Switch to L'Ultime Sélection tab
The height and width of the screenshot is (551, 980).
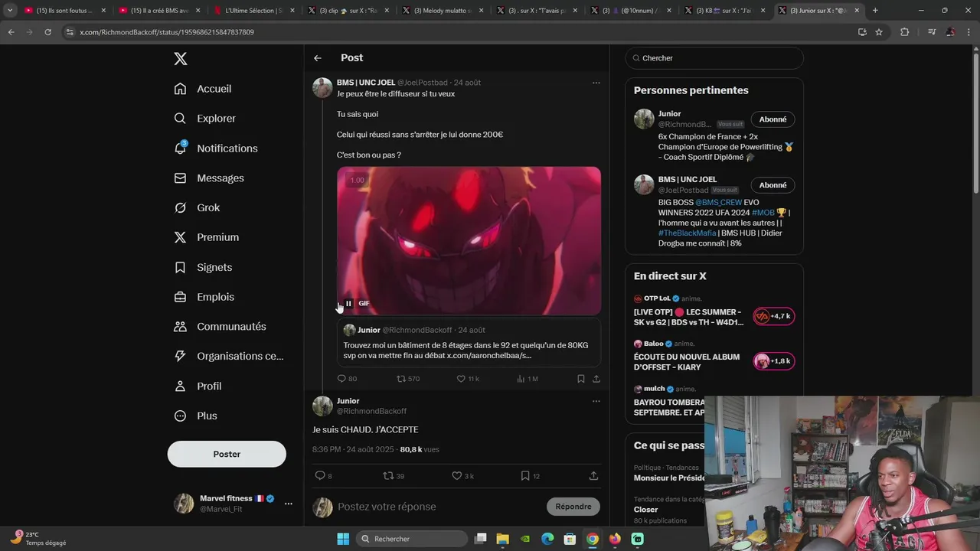[255, 11]
